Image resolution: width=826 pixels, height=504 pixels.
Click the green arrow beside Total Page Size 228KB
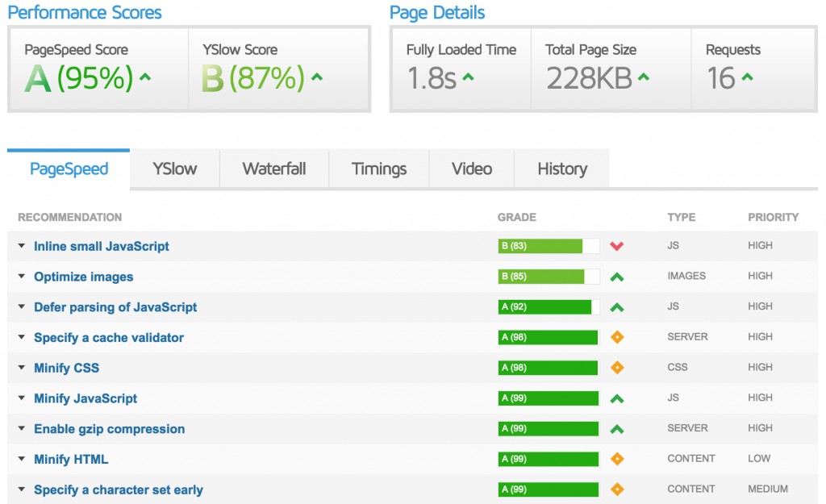(x=643, y=77)
